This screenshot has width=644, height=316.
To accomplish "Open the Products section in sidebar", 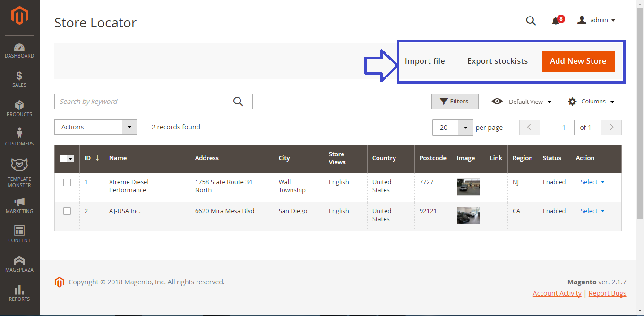I will pyautogui.click(x=19, y=108).
